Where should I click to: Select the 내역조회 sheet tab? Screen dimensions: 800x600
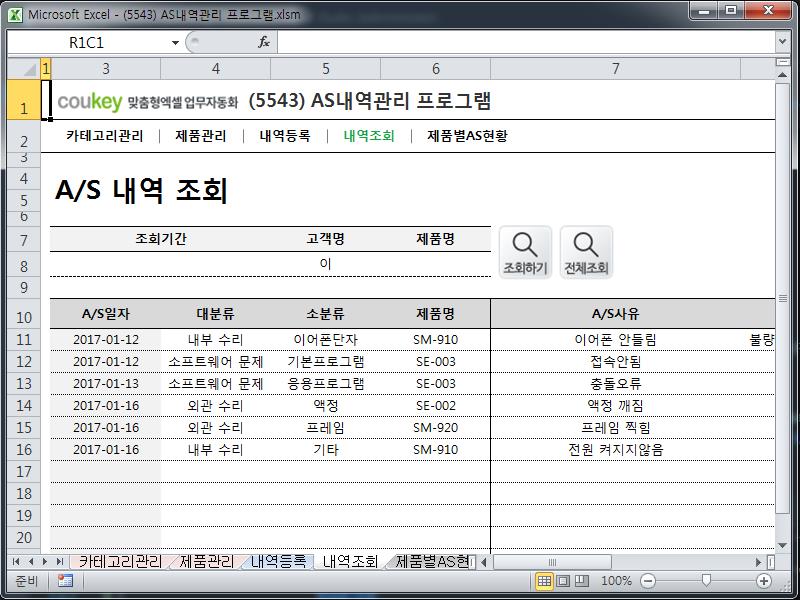pyautogui.click(x=351, y=562)
